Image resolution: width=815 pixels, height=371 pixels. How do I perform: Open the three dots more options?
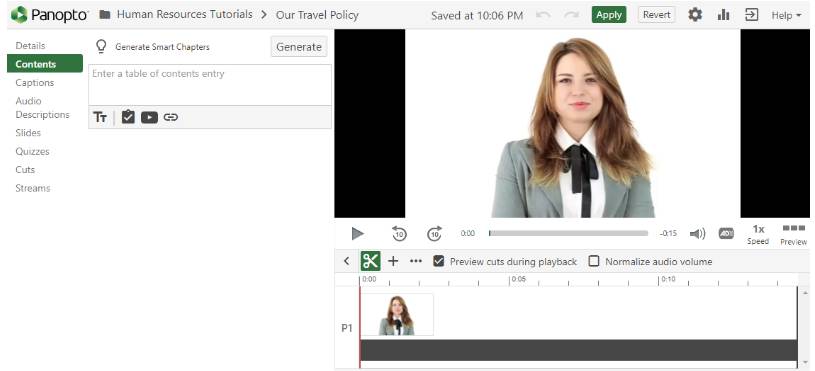pos(416,261)
